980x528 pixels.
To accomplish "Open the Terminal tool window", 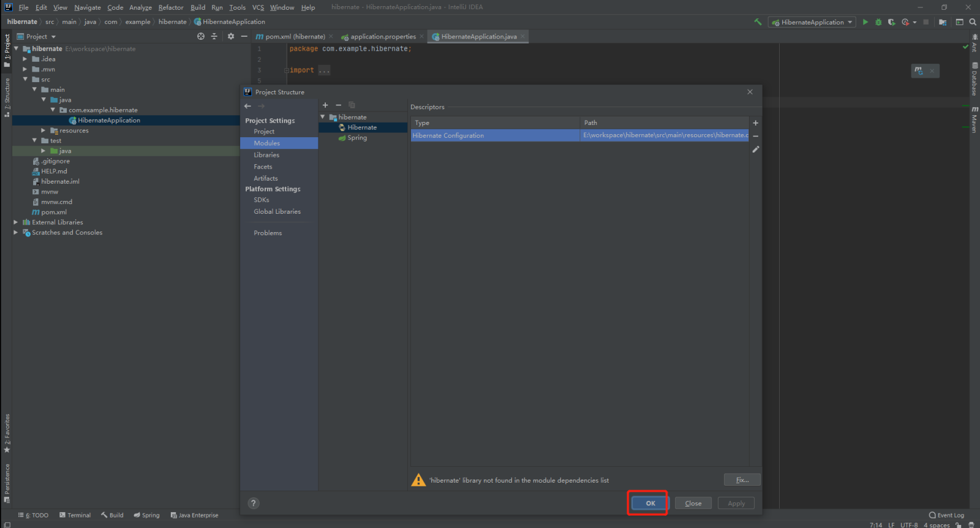I will (x=75, y=515).
